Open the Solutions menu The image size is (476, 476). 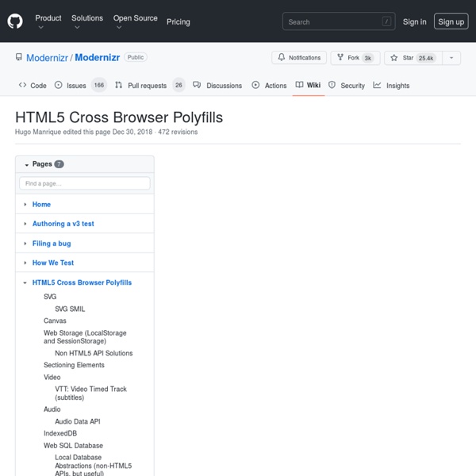(x=87, y=22)
